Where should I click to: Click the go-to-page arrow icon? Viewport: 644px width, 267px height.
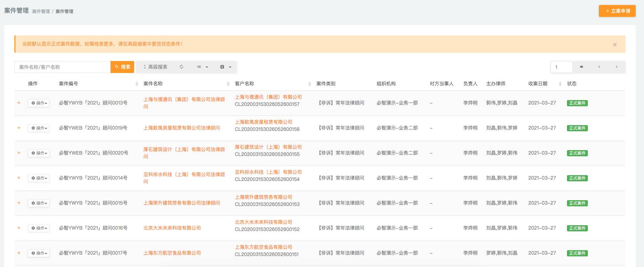[x=581, y=67]
